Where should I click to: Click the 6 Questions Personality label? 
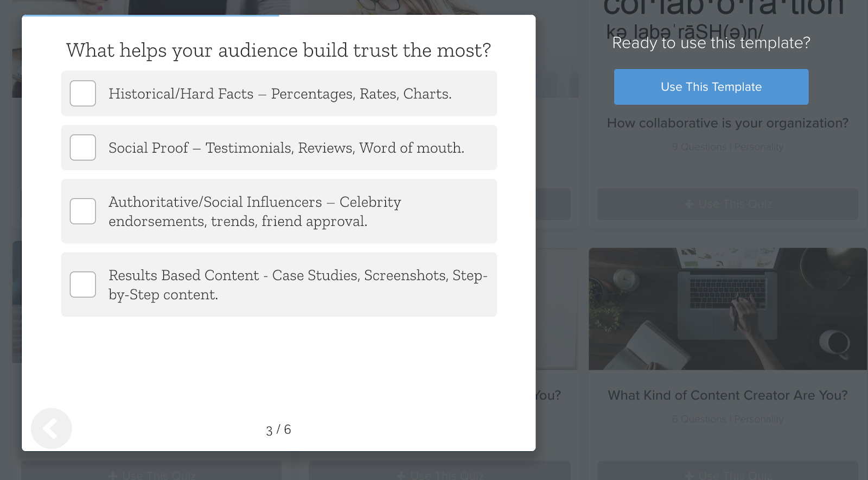727,419
